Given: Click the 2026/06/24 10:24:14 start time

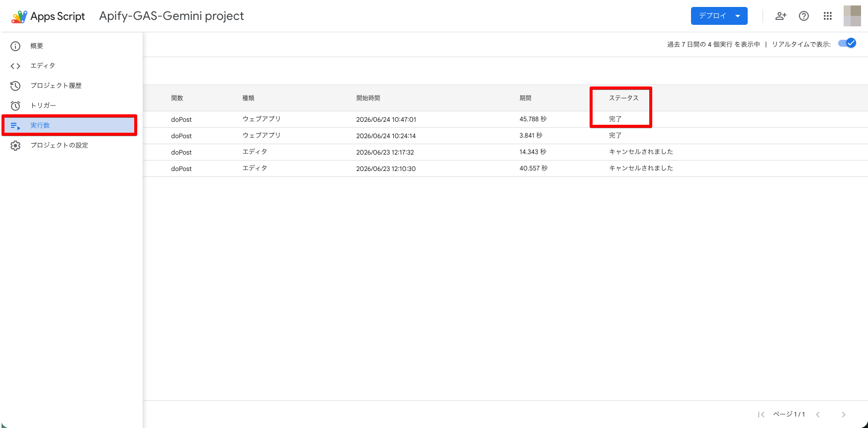Looking at the screenshot, I should (386, 136).
